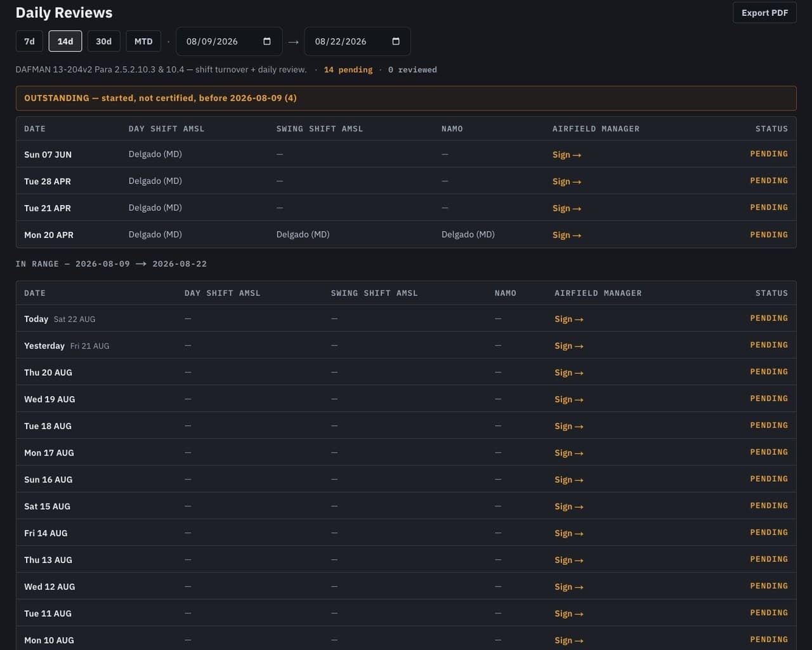812x650 pixels.
Task: Select the MTD range tab
Action: pyautogui.click(x=143, y=41)
